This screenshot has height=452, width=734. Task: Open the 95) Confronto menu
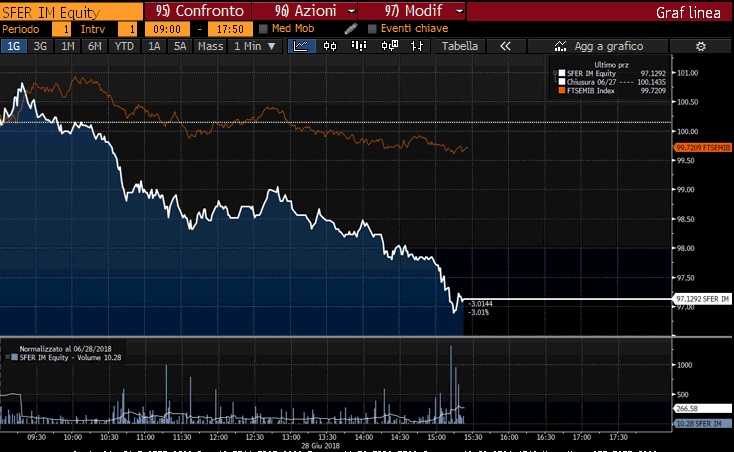click(198, 10)
